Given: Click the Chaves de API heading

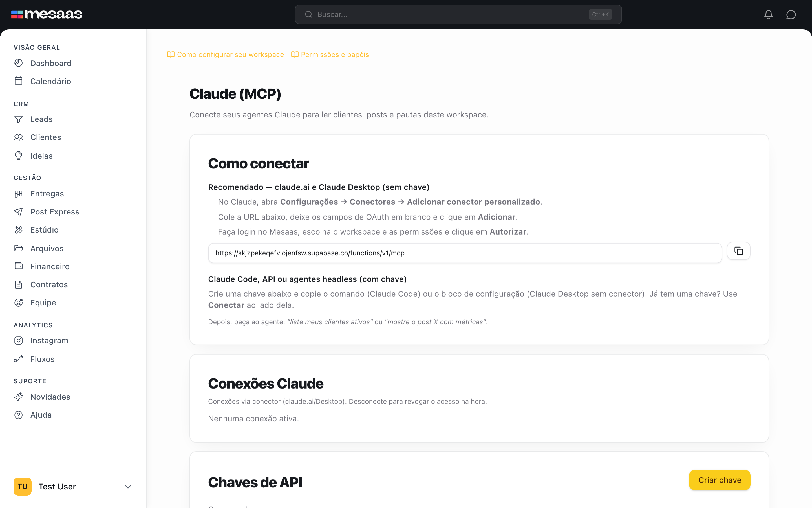Looking at the screenshot, I should (x=255, y=483).
